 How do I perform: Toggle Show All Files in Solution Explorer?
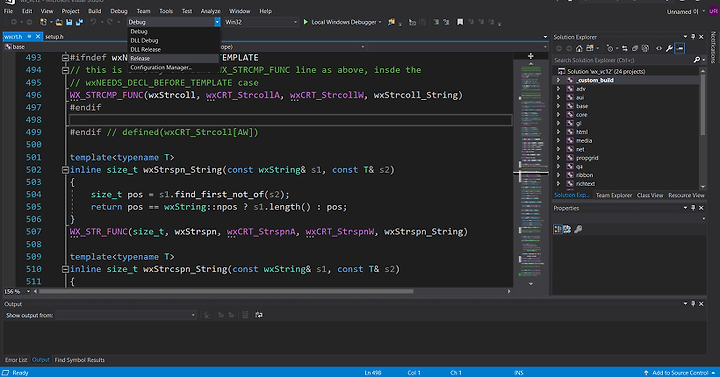(645, 48)
